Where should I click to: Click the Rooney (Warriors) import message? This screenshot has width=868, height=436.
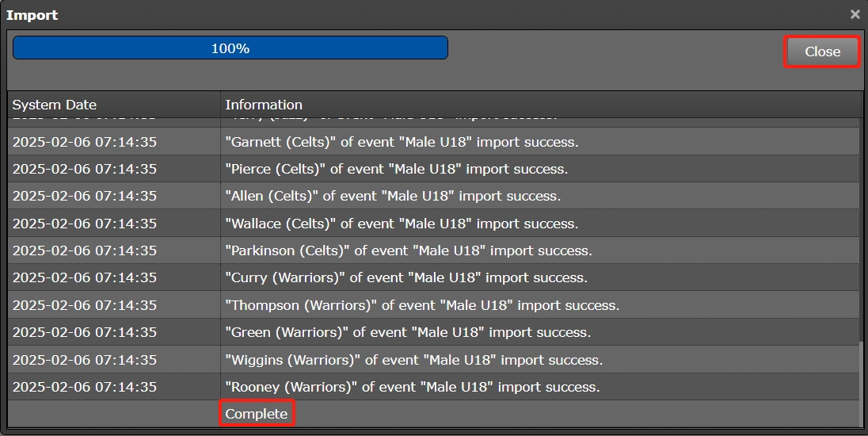pyautogui.click(x=413, y=387)
